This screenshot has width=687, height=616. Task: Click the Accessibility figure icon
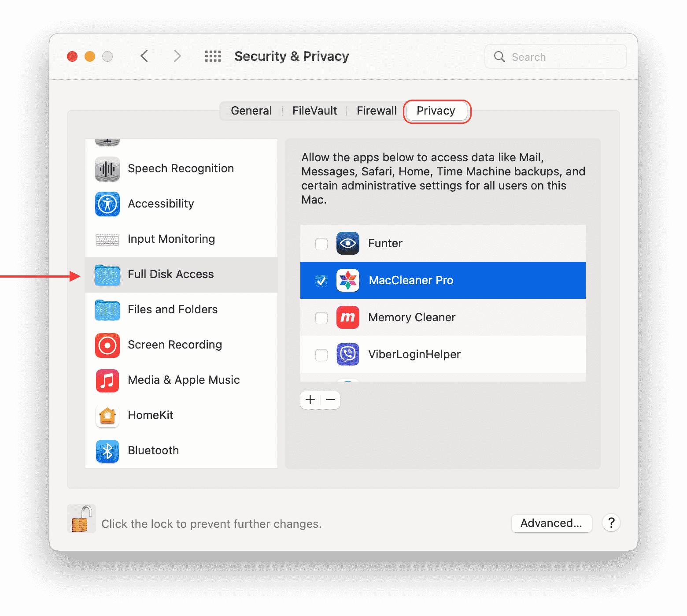point(107,204)
